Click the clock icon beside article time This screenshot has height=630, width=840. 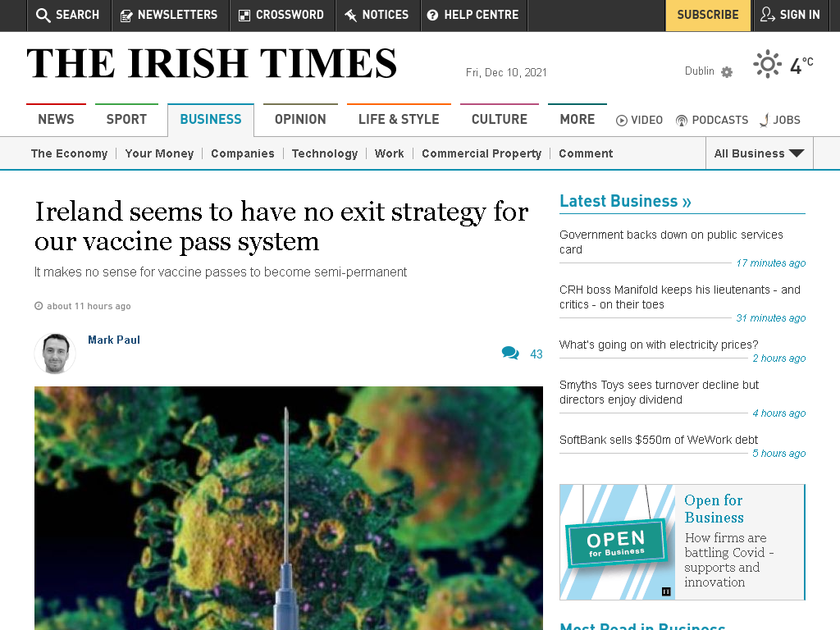(39, 306)
